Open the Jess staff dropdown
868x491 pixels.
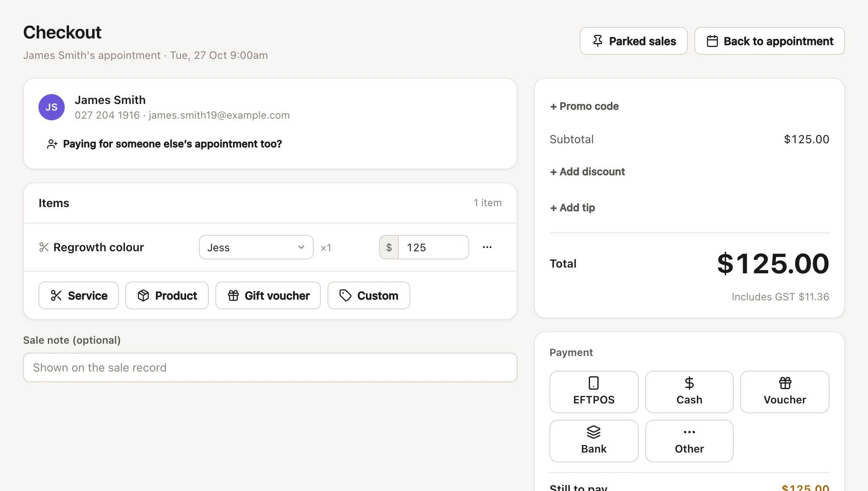coord(256,247)
